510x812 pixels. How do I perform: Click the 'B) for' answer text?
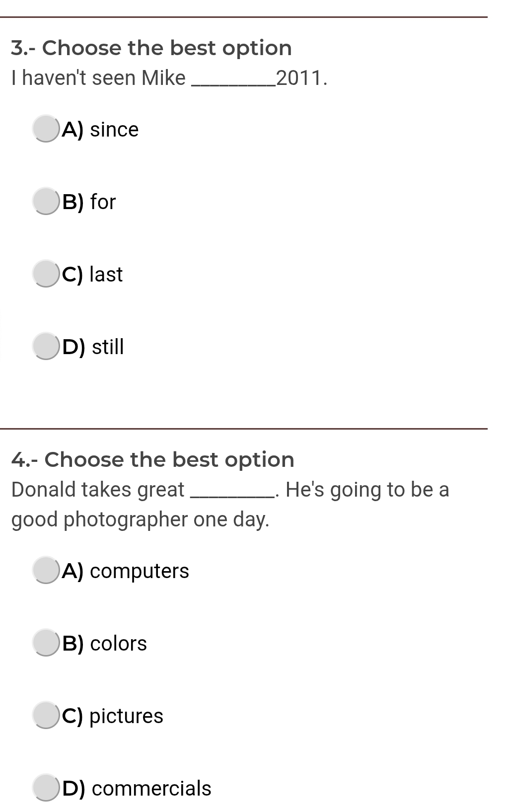click(x=89, y=202)
